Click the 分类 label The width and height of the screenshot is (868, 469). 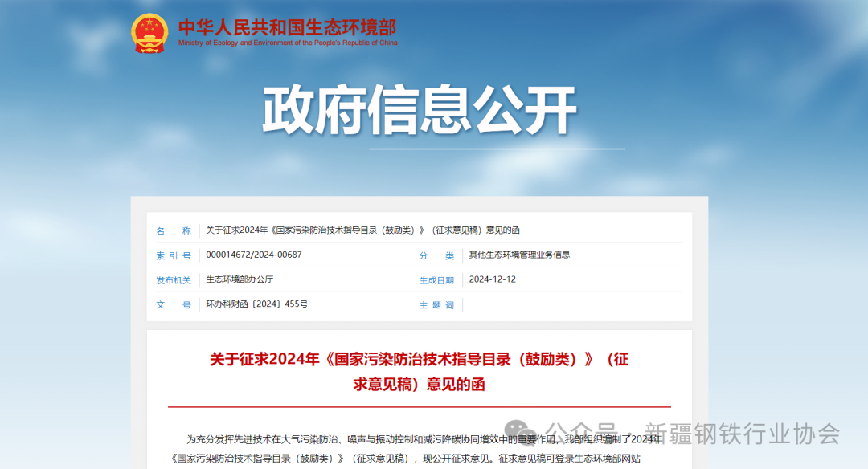tap(436, 255)
